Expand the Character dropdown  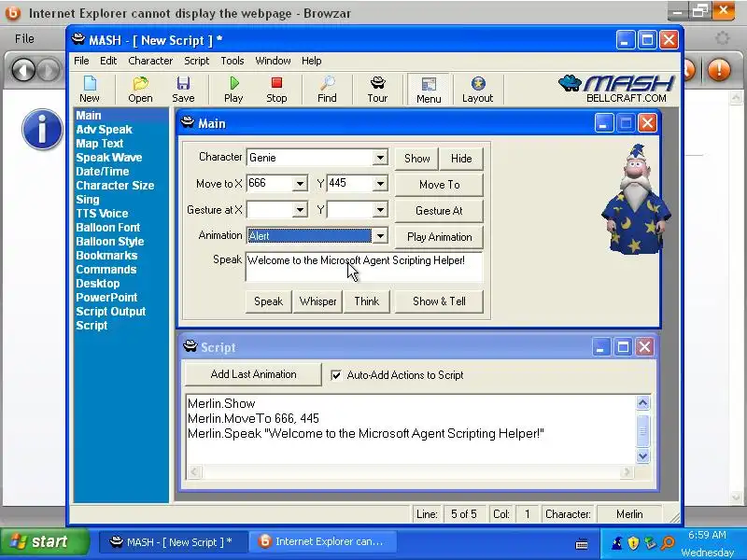[380, 158]
